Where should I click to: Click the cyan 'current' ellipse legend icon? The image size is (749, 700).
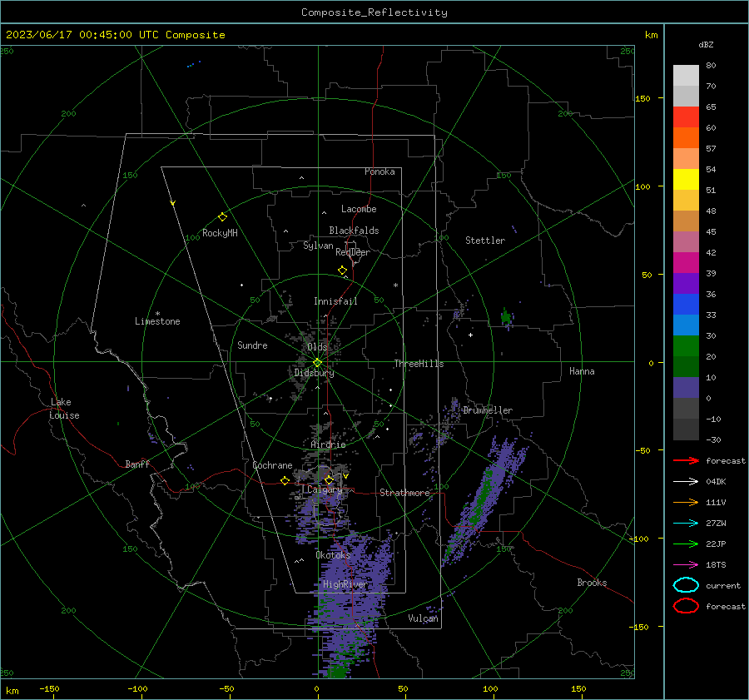[x=686, y=585]
